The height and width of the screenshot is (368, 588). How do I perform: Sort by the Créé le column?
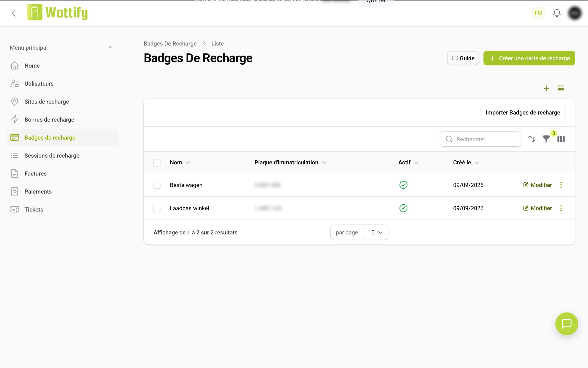tap(466, 162)
